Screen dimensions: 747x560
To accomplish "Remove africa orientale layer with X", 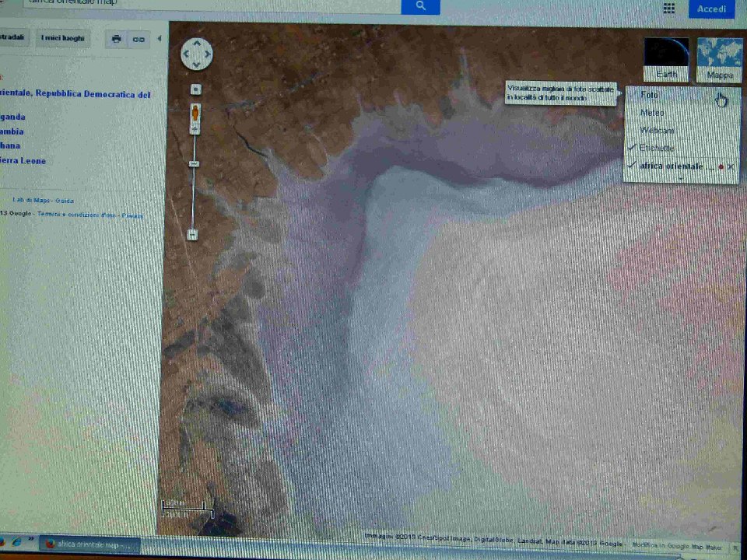I will [x=731, y=166].
